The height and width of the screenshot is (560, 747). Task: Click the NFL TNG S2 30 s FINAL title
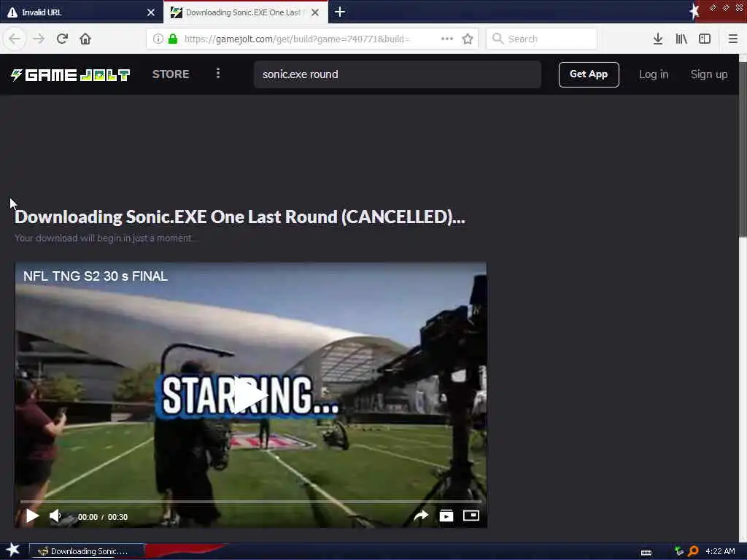pos(96,276)
